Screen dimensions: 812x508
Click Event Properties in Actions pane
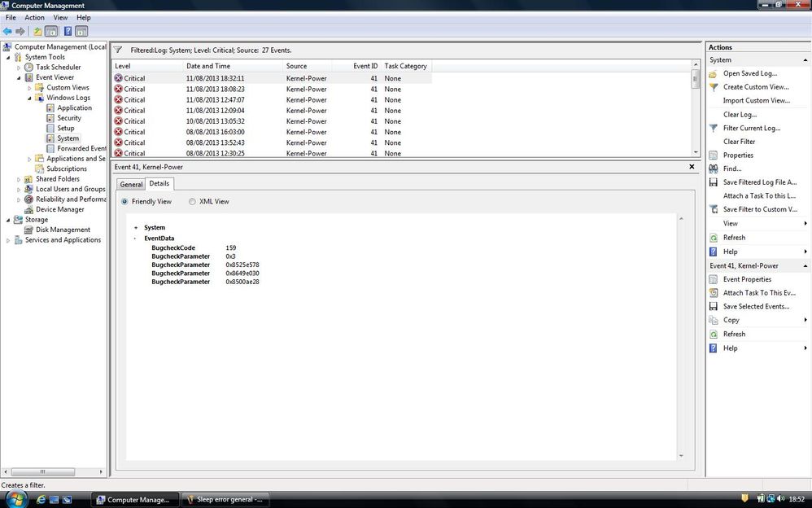coord(747,279)
